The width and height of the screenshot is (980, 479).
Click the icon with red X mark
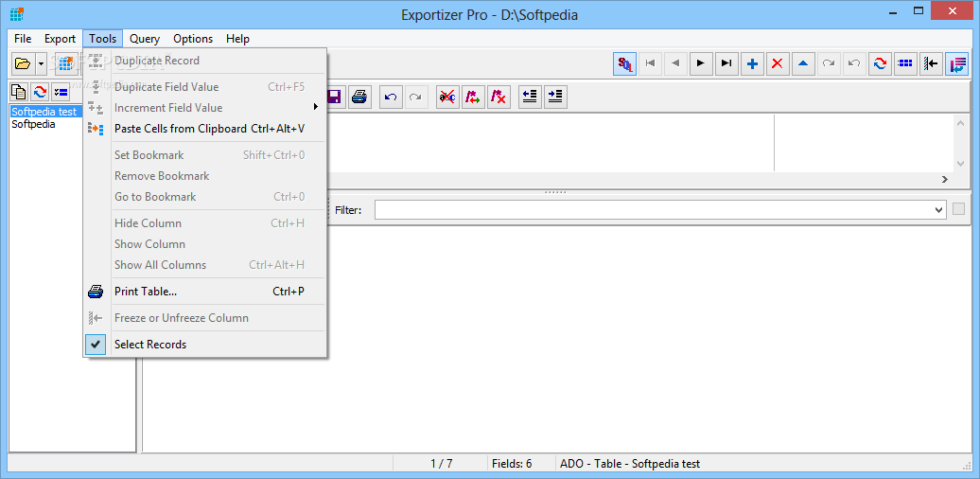pos(499,97)
